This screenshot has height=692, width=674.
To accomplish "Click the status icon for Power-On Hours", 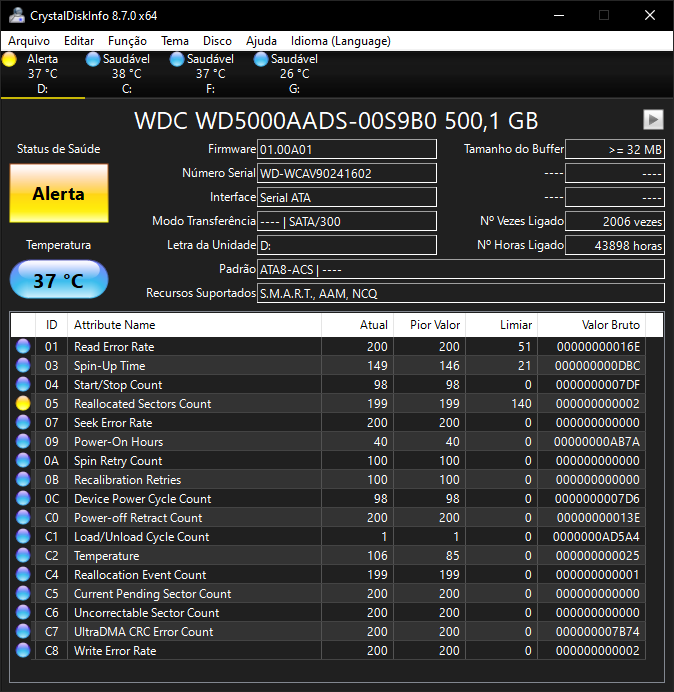I will [23, 441].
